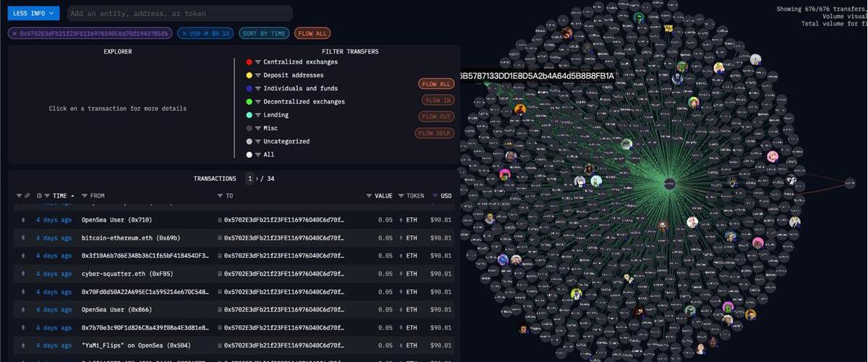This screenshot has height=362, width=868.
Task: Toggle FLOW OUT transfer filter
Action: tap(436, 117)
